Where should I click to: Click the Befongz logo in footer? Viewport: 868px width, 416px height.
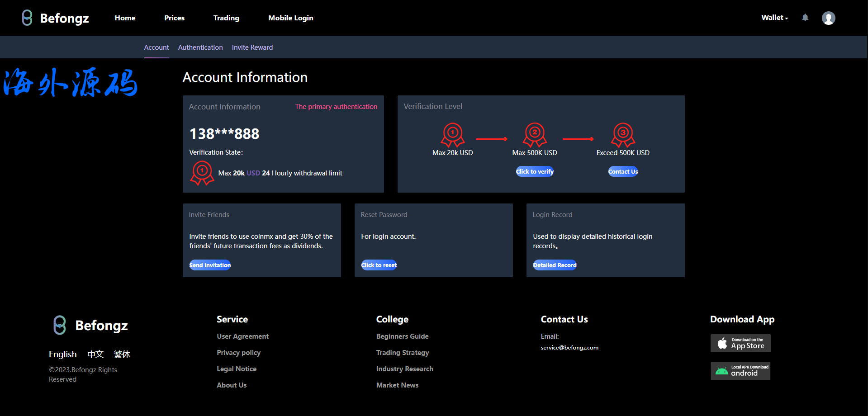(90, 325)
